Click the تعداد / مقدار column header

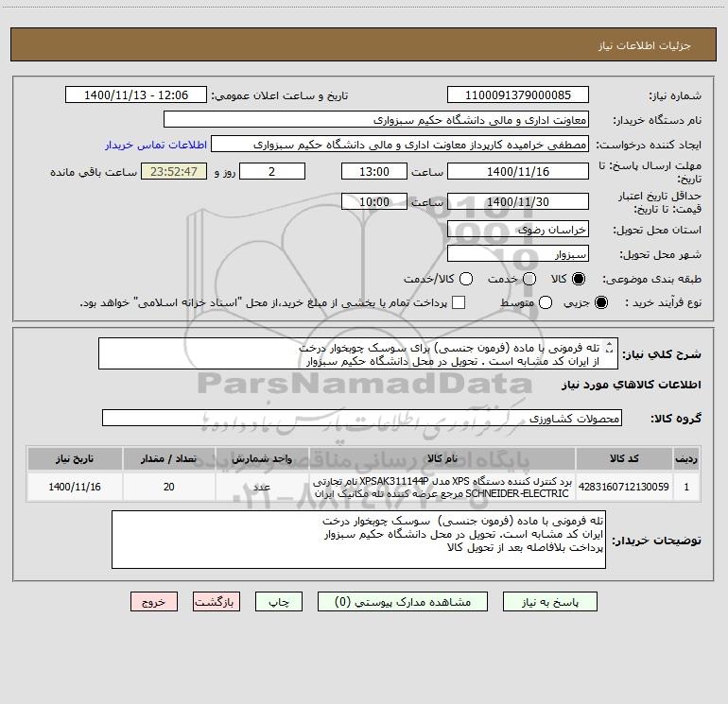[168, 458]
